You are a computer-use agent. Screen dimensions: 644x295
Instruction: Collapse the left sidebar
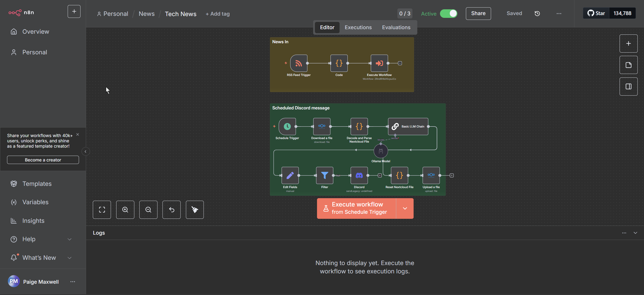pos(86,151)
